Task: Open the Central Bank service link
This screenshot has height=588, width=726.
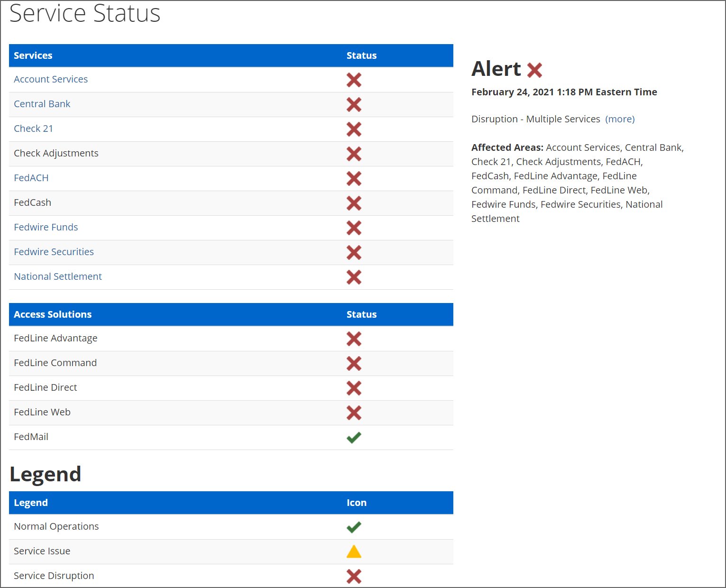Action: pyautogui.click(x=42, y=104)
